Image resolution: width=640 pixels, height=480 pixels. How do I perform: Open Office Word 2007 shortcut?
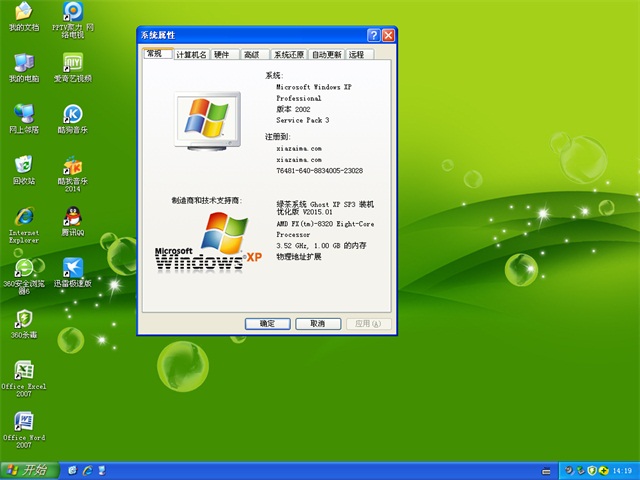coord(23,421)
